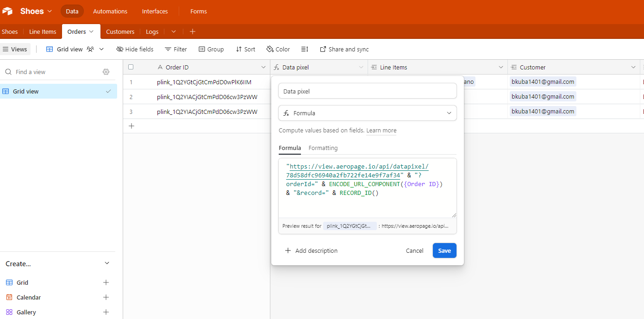Open the Sort option

click(245, 49)
